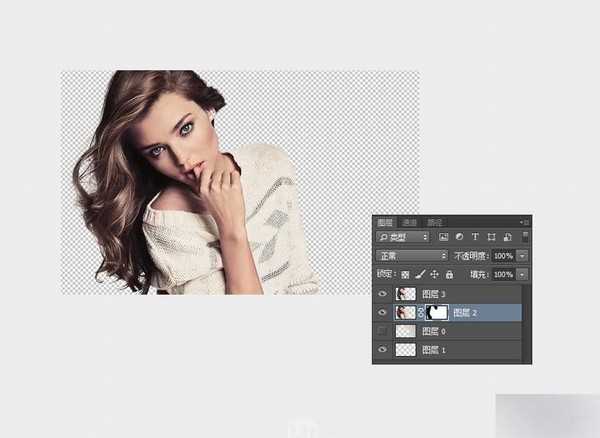This screenshot has height=438, width=600.
Task: Open the opacity 不透明度 slider arrow
Action: 522,256
